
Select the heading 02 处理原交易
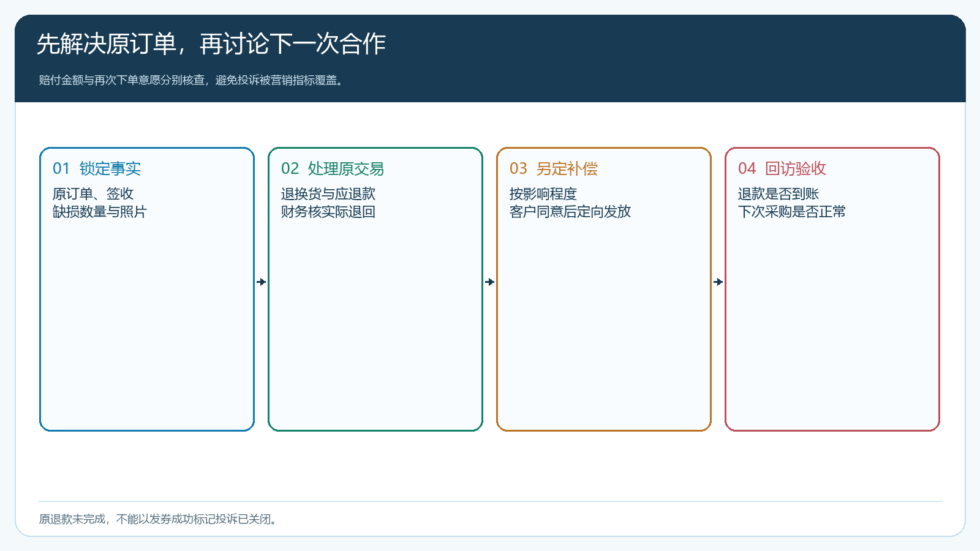click(333, 168)
